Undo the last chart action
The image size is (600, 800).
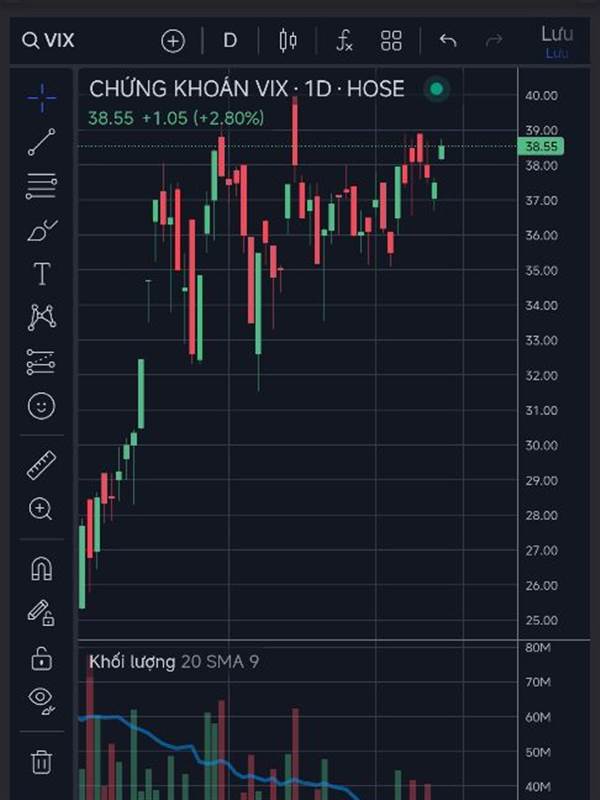coord(448,40)
